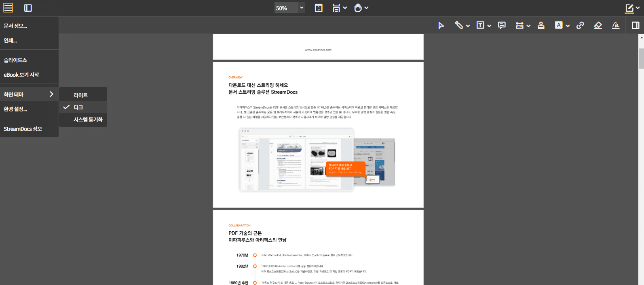
Task: Select the stamp tool
Action: 541,25
